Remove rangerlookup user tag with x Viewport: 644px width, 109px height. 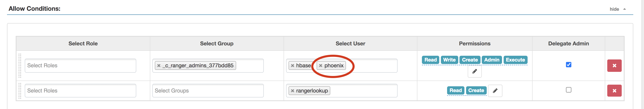coord(292,91)
